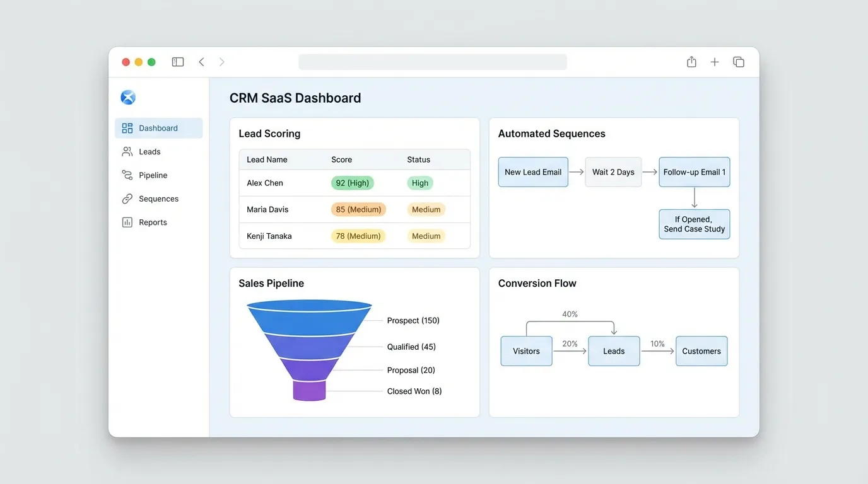Open the Leads sidebar menu item
Viewport: 868px width, 484px height.
click(150, 152)
